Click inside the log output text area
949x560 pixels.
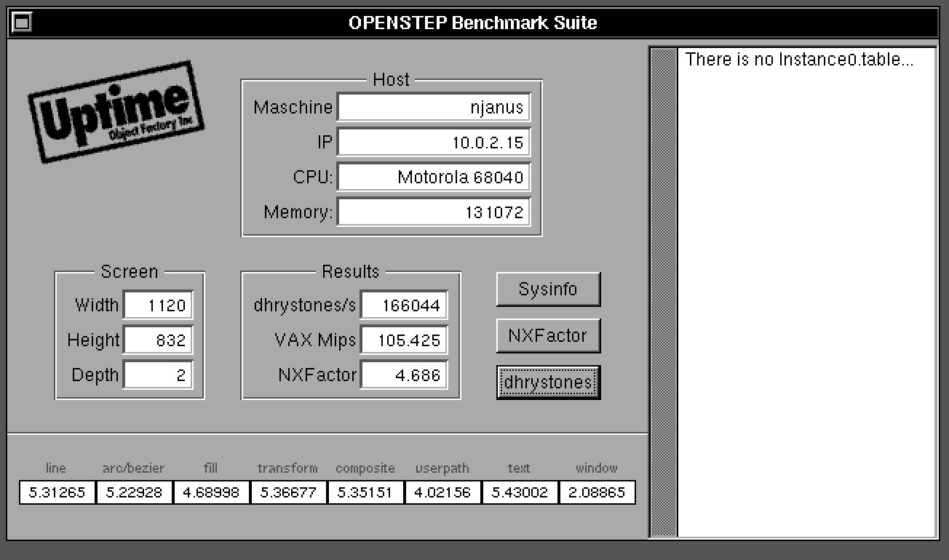(x=806, y=291)
